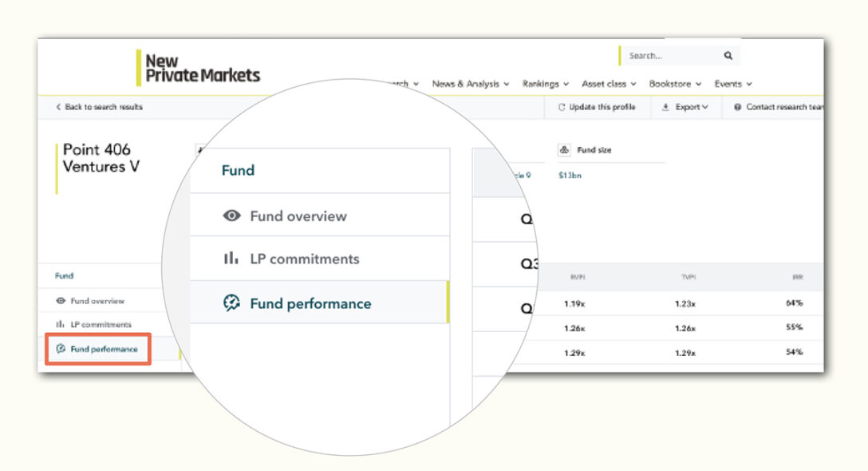Click the Update this profile refresh icon

coord(562,107)
